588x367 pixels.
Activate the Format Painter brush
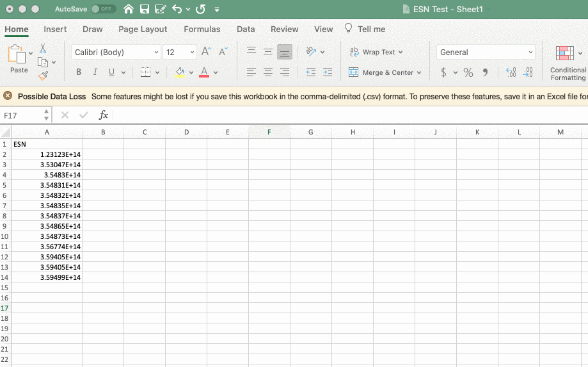pyautogui.click(x=43, y=76)
